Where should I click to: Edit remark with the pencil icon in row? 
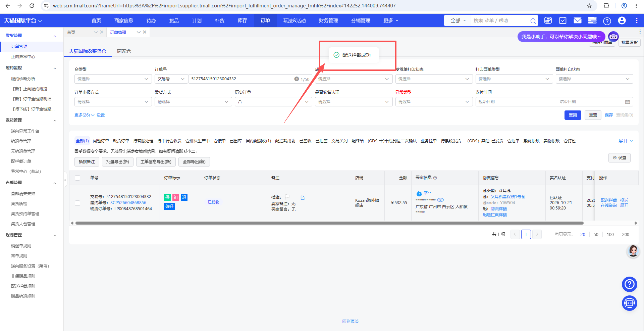[x=303, y=198]
